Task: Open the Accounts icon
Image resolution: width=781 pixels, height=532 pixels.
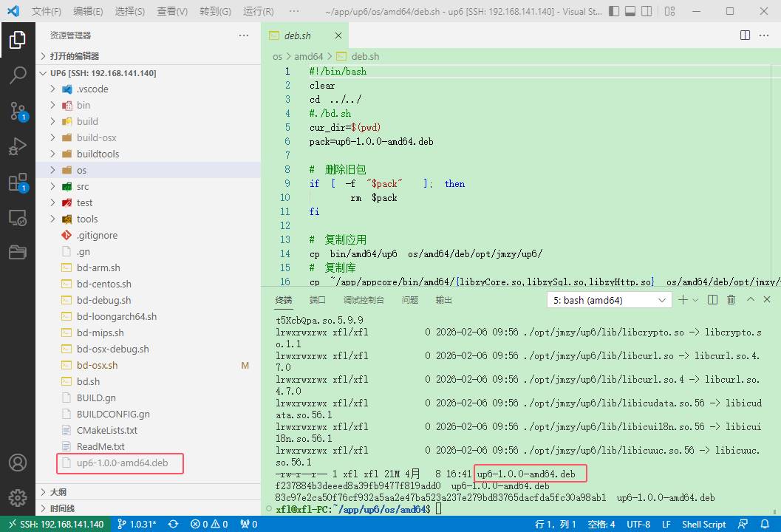Action: [x=18, y=463]
